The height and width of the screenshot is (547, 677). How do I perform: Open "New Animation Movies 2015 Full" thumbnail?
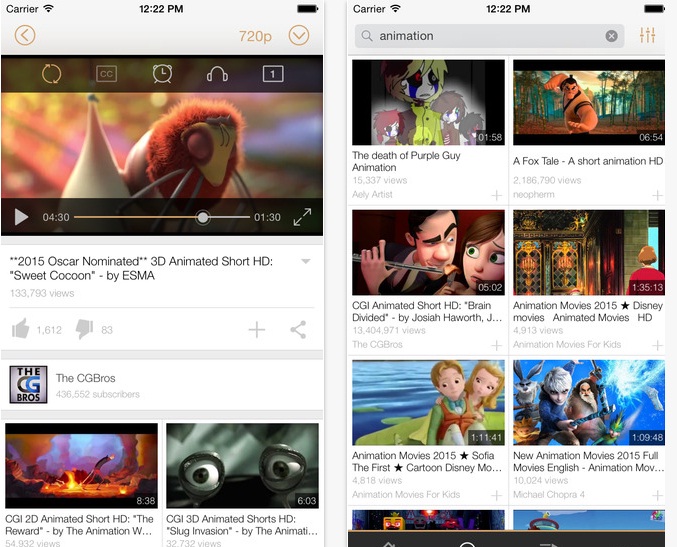(589, 402)
